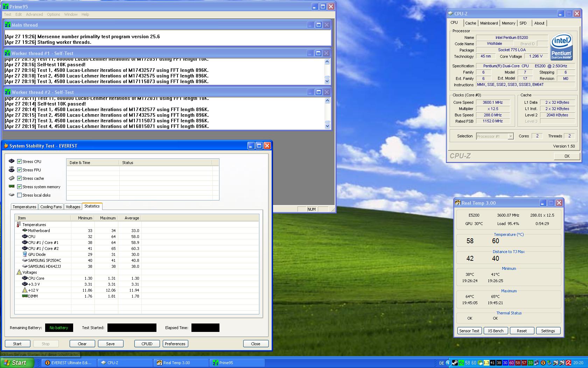Open the Windows Start menu
The width and height of the screenshot is (588, 368).
click(16, 363)
